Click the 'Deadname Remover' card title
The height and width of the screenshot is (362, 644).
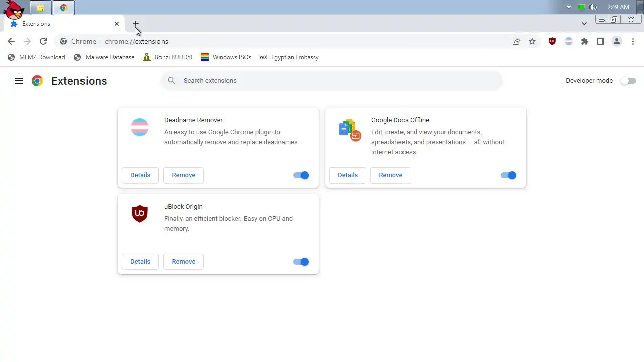pyautogui.click(x=193, y=120)
